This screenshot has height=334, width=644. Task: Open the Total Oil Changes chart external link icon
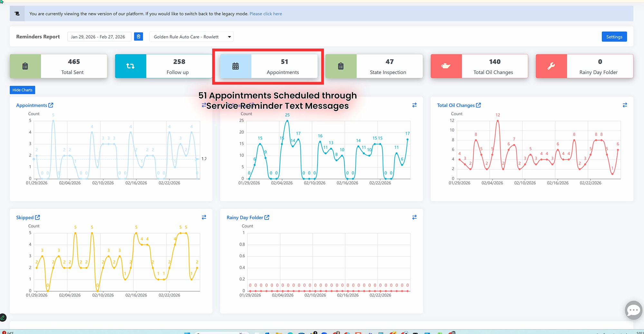tap(478, 105)
